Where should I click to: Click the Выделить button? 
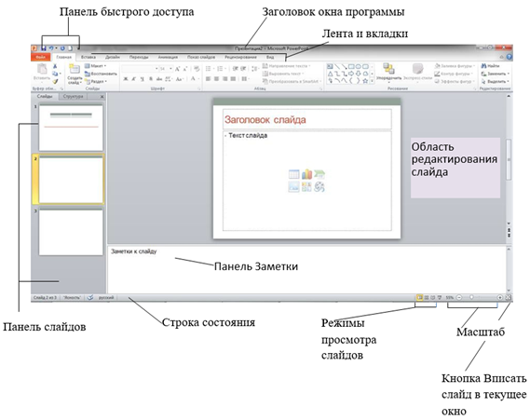(496, 81)
